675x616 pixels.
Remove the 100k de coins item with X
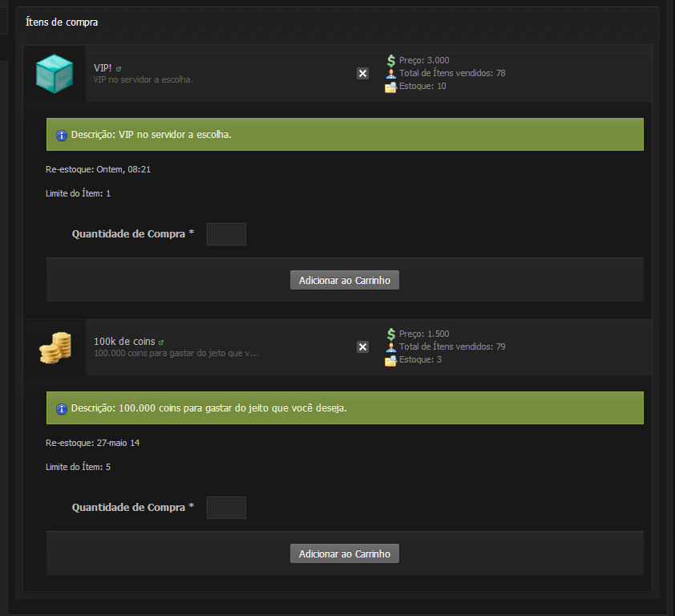(x=363, y=347)
